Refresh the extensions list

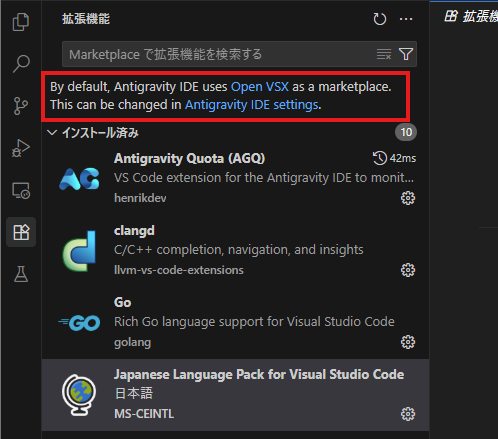point(380,19)
